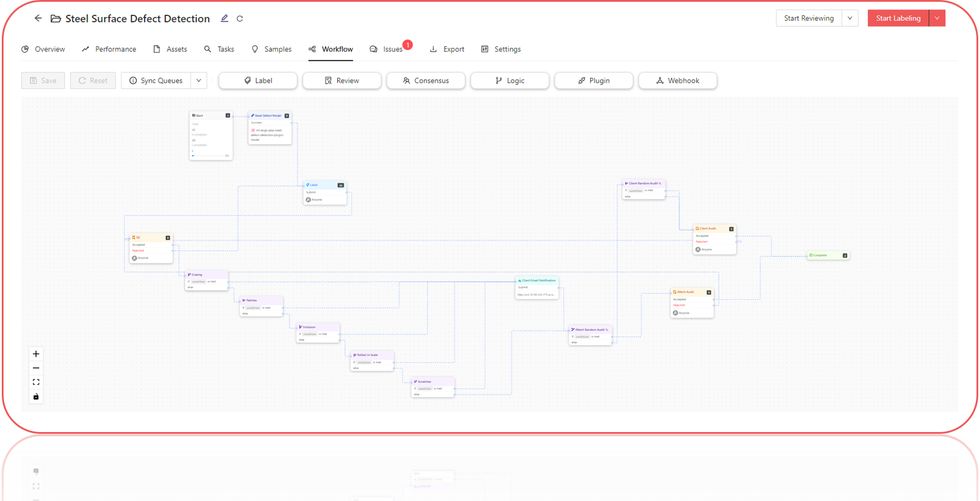Click task count badge on Label node
The height and width of the screenshot is (501, 980).
pyautogui.click(x=341, y=185)
